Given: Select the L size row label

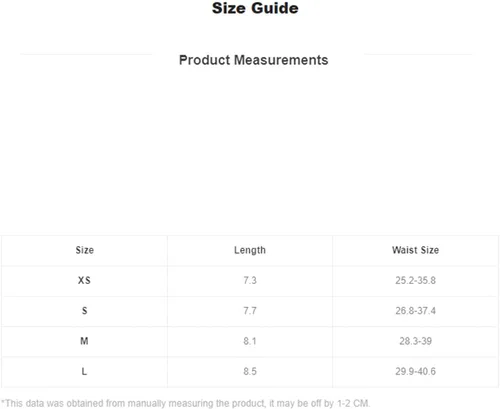Looking at the screenshot, I should 84,371.
